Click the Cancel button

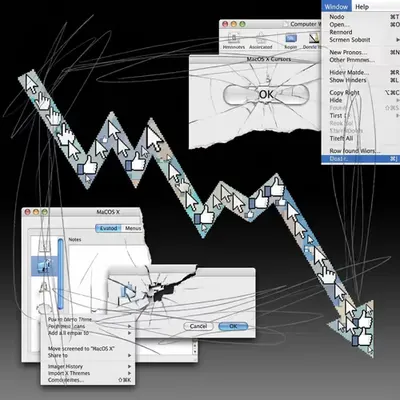point(199,326)
